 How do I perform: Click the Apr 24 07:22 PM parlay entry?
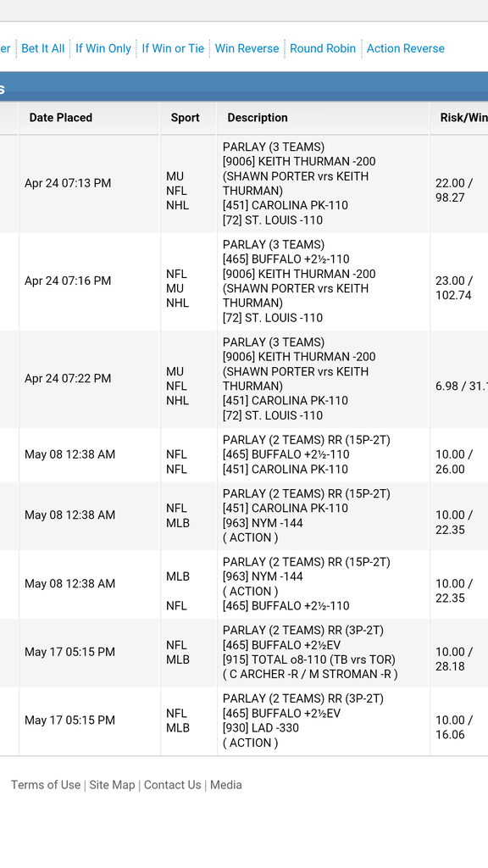[x=244, y=379]
